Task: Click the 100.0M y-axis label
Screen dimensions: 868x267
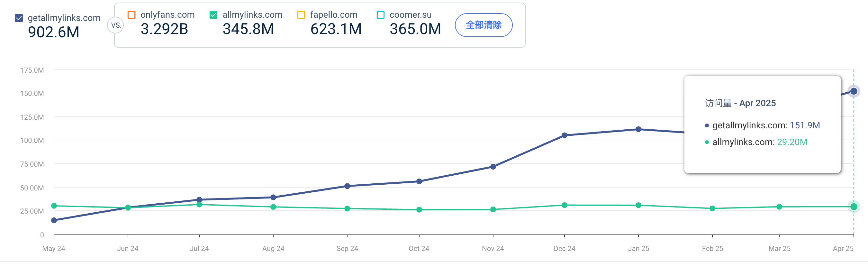Action: (32, 140)
